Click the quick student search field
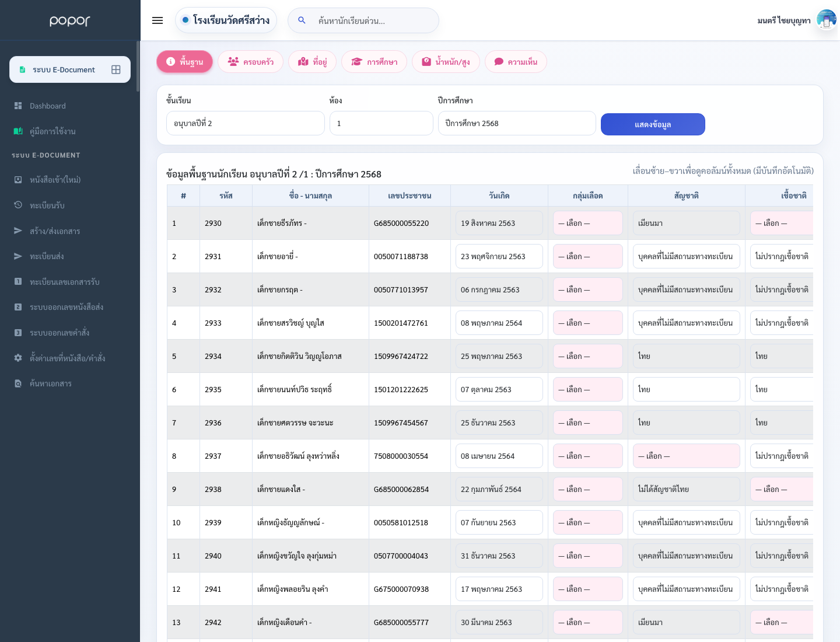Screen dimensions: 840x642 tap(363, 20)
